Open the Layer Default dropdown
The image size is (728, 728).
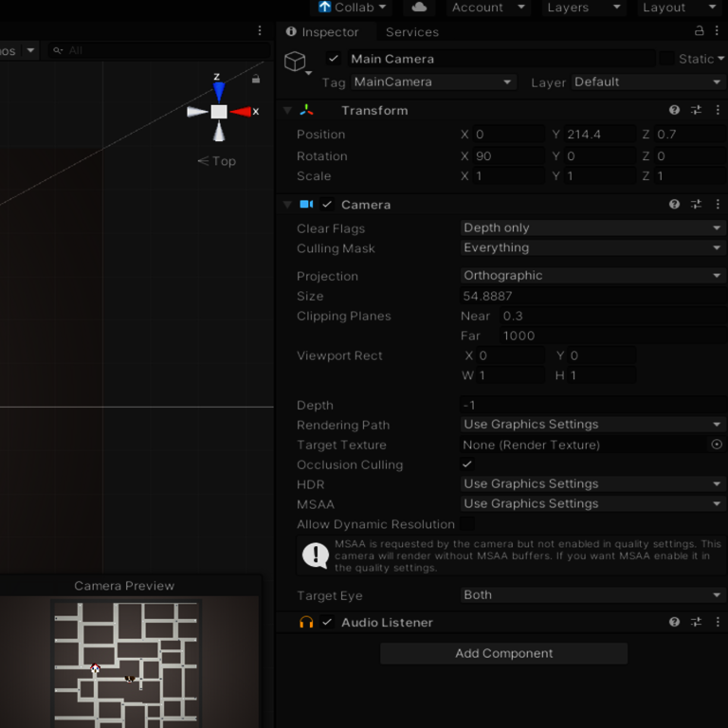click(x=648, y=82)
